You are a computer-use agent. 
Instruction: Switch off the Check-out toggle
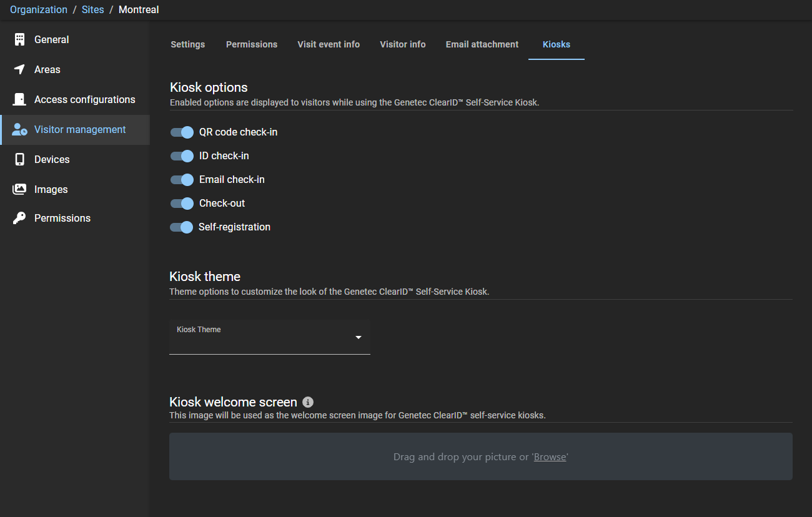[x=182, y=204]
